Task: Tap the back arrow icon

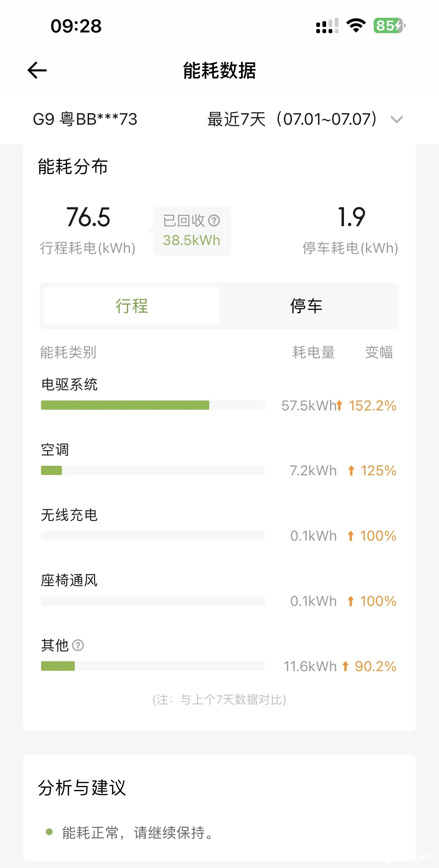Action: point(37,70)
